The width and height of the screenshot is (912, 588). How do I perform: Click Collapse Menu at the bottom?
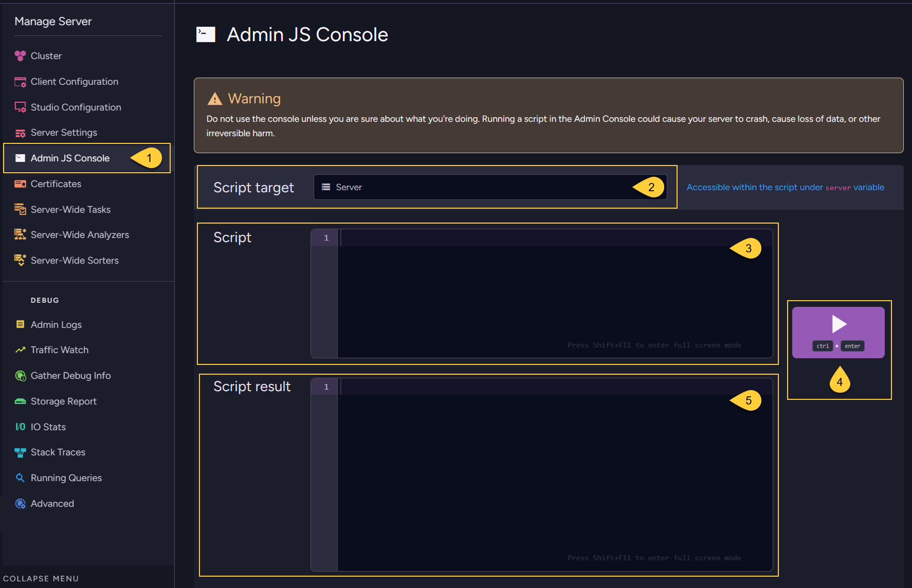(41, 578)
